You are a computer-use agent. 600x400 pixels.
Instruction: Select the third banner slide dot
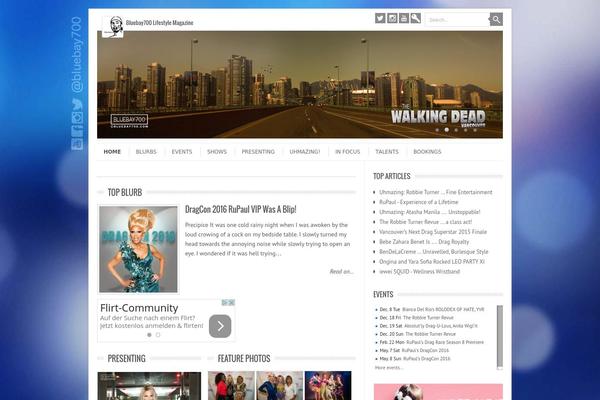(x=456, y=130)
